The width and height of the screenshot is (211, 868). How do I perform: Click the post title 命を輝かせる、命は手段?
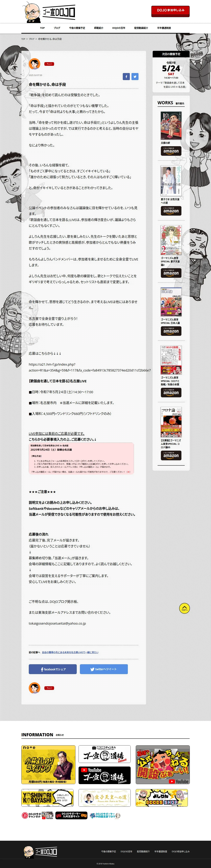[47, 85]
